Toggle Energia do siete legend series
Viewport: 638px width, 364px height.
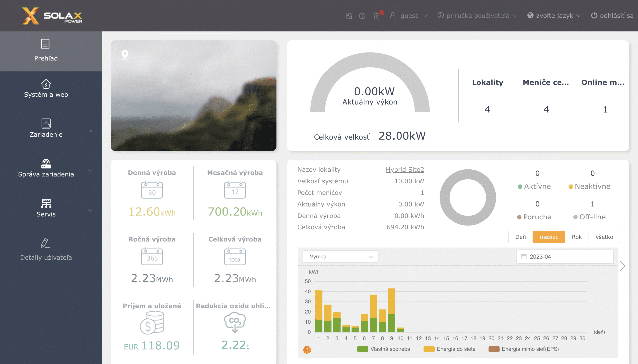click(450, 349)
